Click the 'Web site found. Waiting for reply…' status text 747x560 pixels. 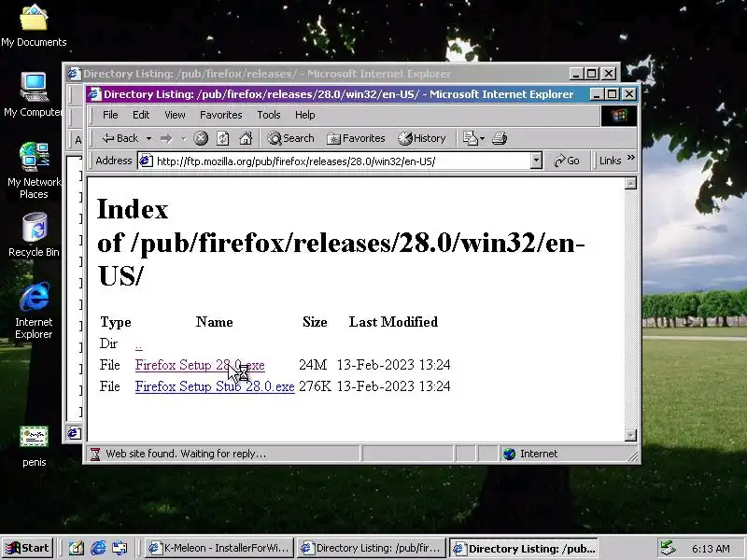pos(186,454)
